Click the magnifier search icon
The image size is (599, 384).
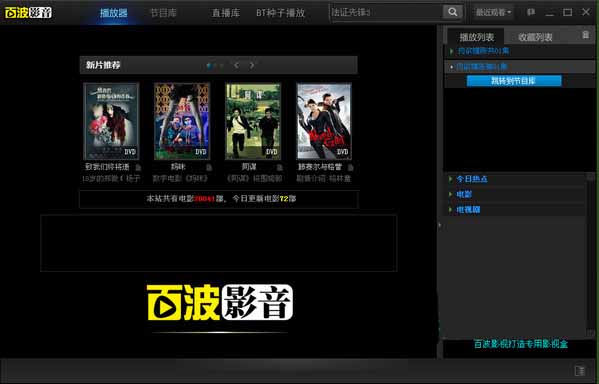(453, 12)
